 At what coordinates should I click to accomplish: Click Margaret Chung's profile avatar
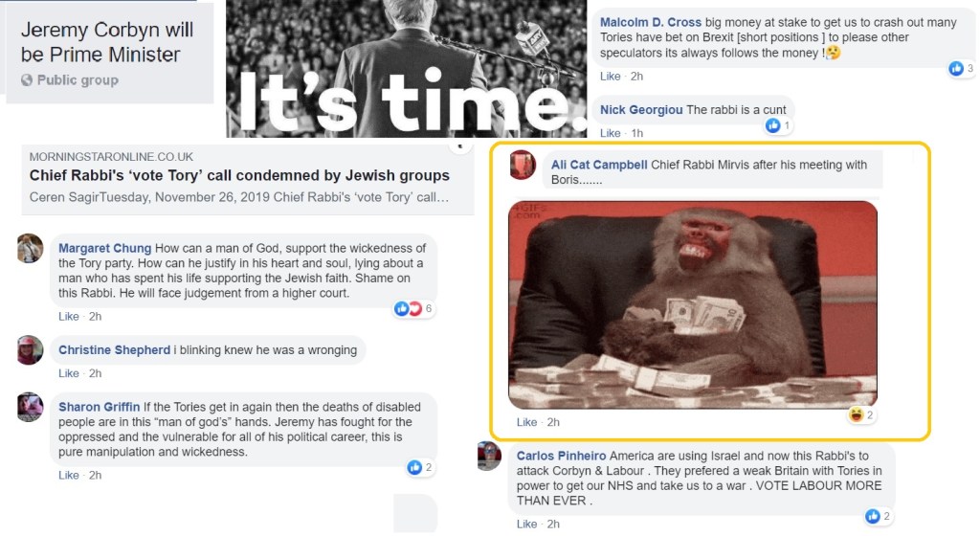(30, 249)
